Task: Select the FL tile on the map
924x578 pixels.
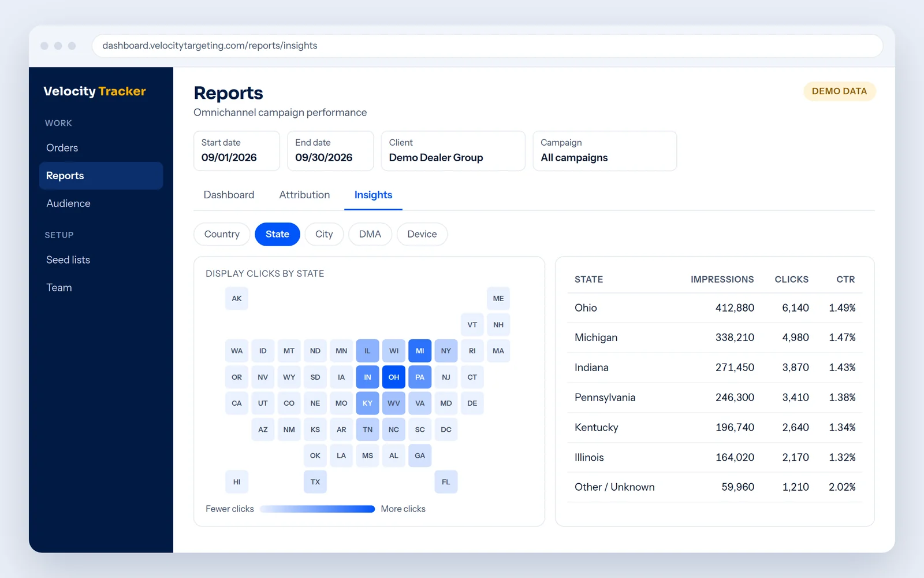Action: tap(446, 482)
